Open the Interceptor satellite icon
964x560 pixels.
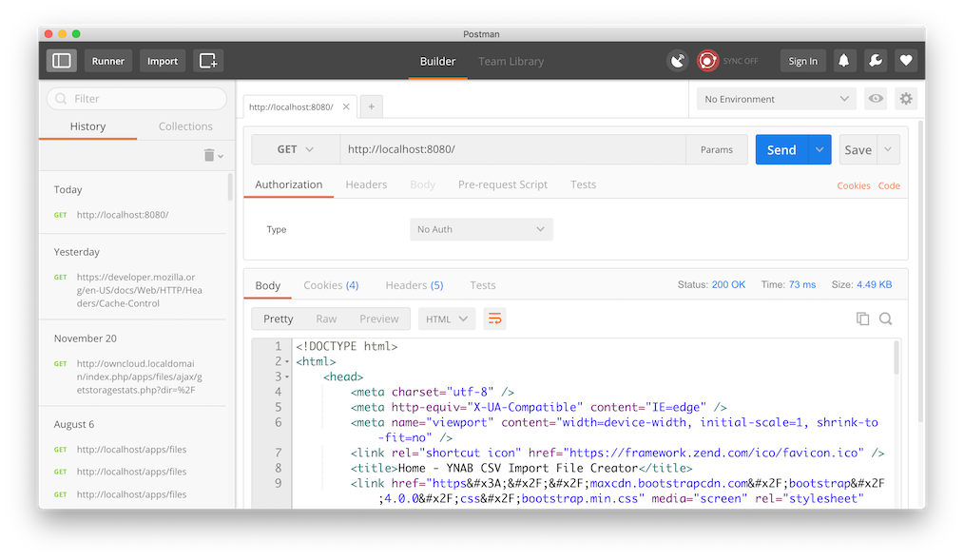click(678, 61)
